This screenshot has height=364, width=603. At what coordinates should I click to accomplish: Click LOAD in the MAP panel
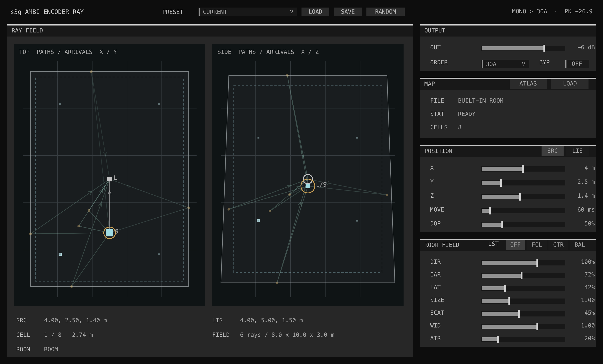click(570, 84)
